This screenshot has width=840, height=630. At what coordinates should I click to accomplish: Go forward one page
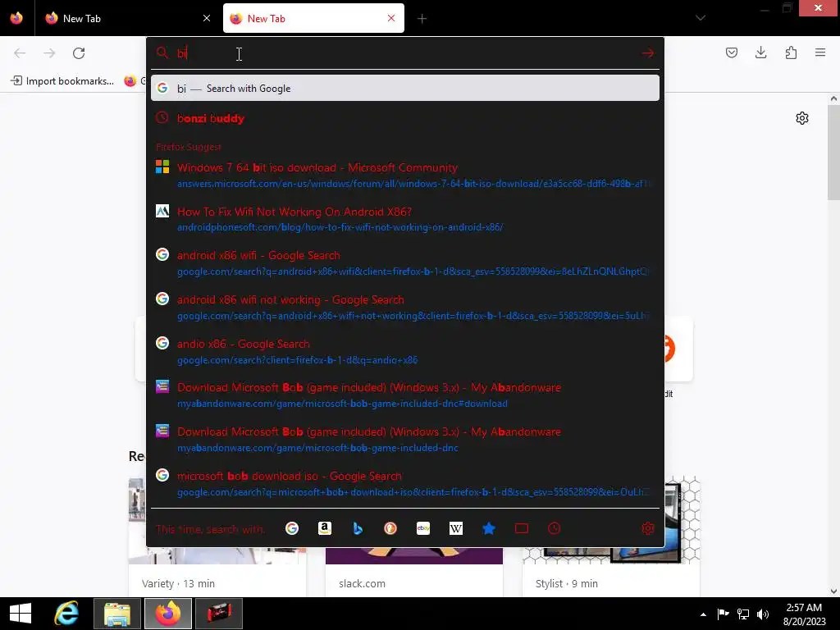[x=49, y=53]
